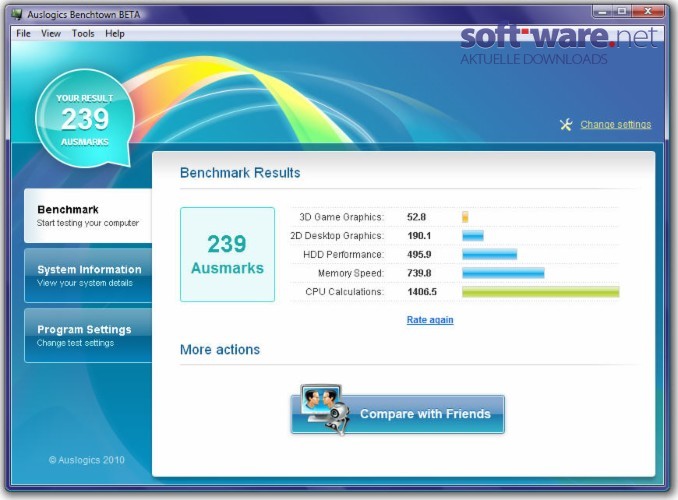Image resolution: width=678 pixels, height=500 pixels.
Task: Click the HDD Performance label
Action: [343, 254]
